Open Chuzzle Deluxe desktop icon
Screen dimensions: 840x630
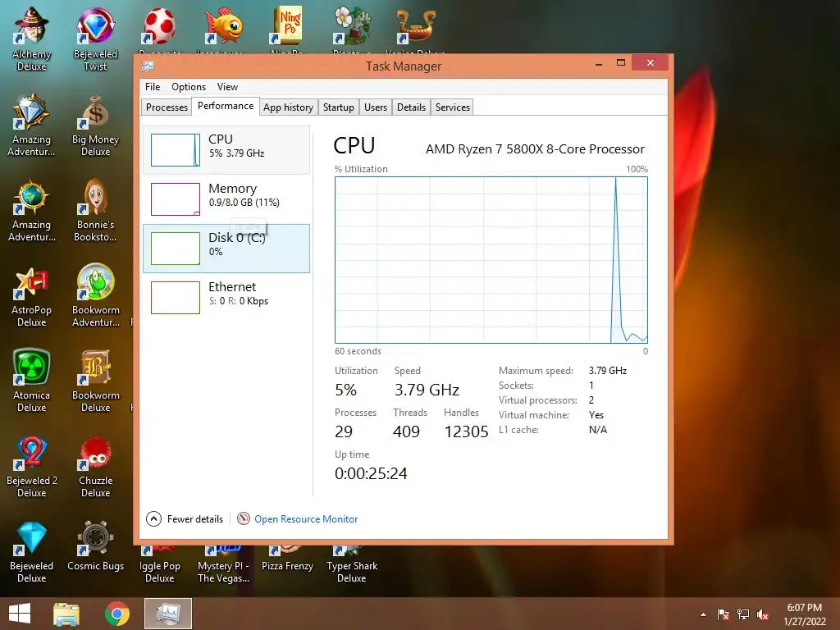pos(95,466)
